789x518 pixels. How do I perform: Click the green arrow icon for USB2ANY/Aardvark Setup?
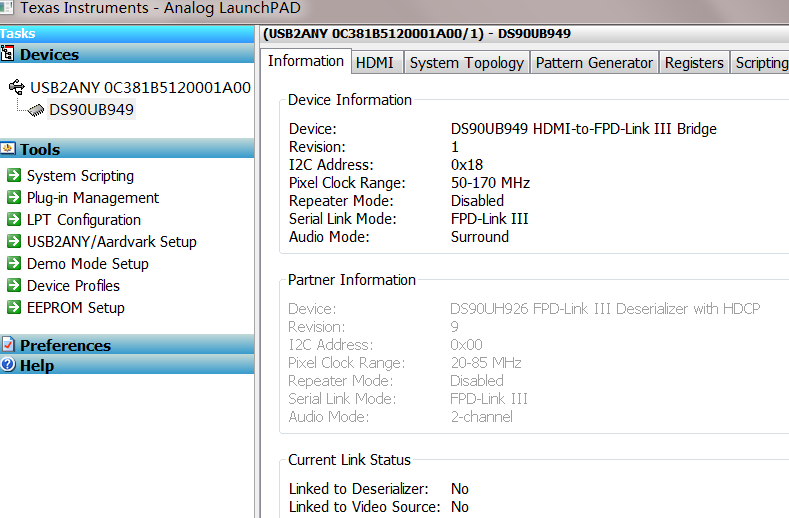click(x=14, y=241)
